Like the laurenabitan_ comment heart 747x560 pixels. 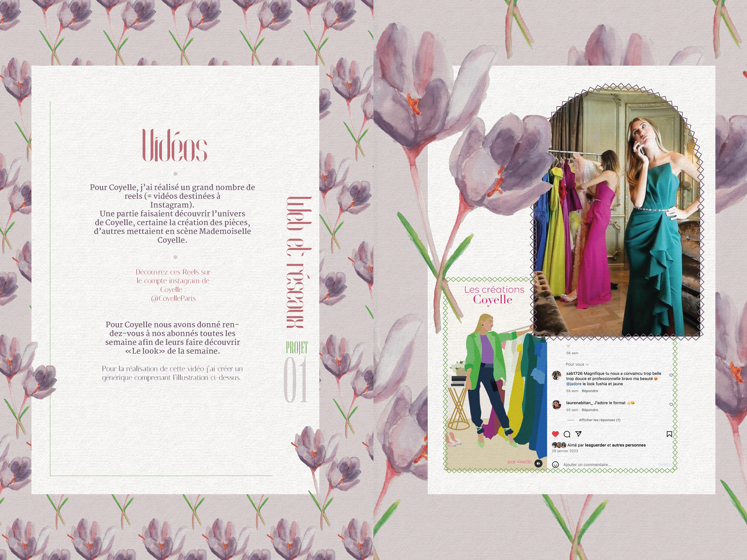point(671,404)
